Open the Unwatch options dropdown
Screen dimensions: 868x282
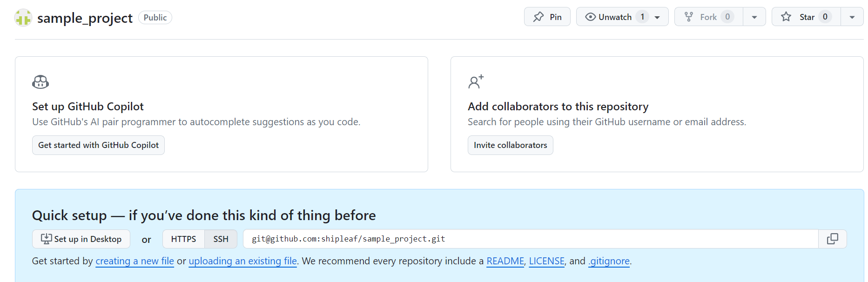pyautogui.click(x=658, y=16)
